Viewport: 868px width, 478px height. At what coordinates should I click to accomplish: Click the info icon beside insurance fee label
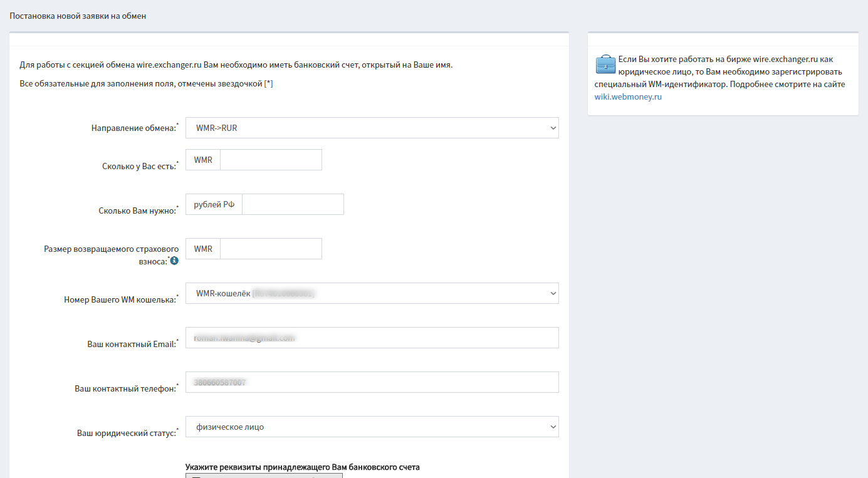pos(174,261)
